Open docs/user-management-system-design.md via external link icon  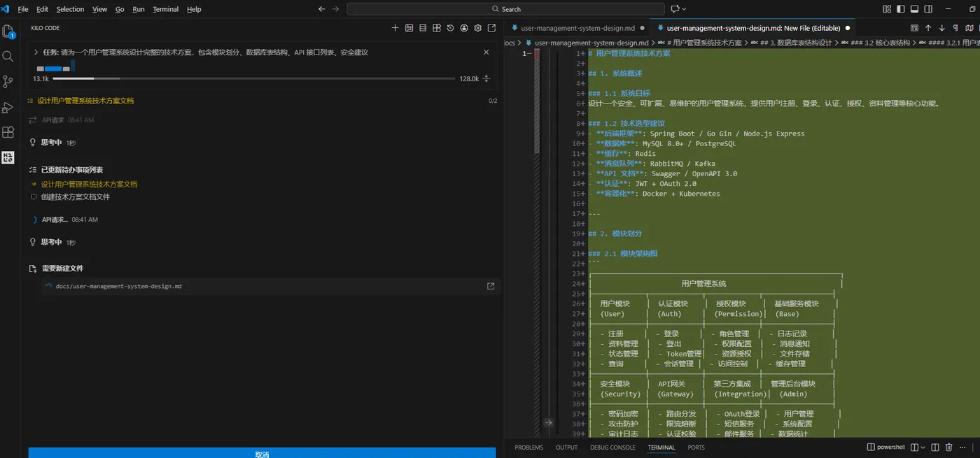point(491,286)
